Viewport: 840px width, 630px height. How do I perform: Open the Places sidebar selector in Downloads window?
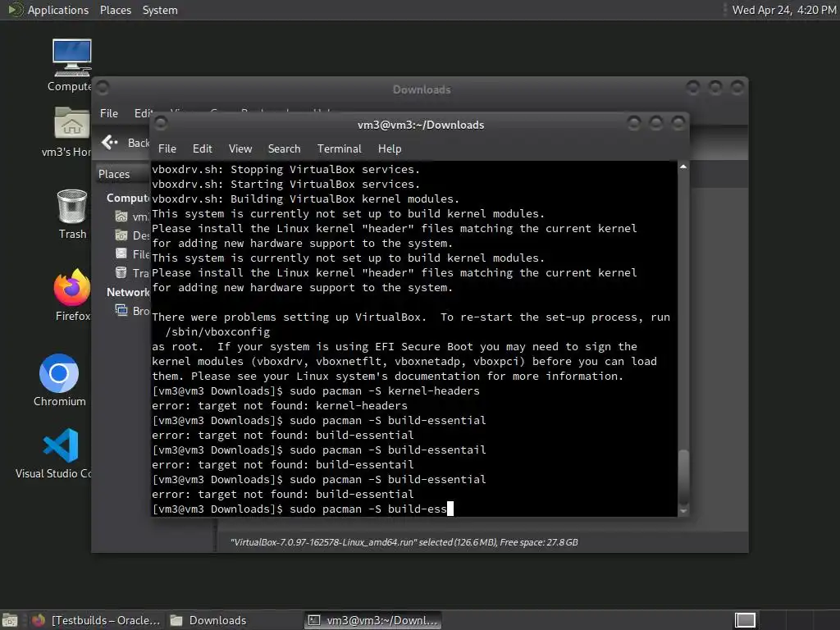click(x=123, y=174)
